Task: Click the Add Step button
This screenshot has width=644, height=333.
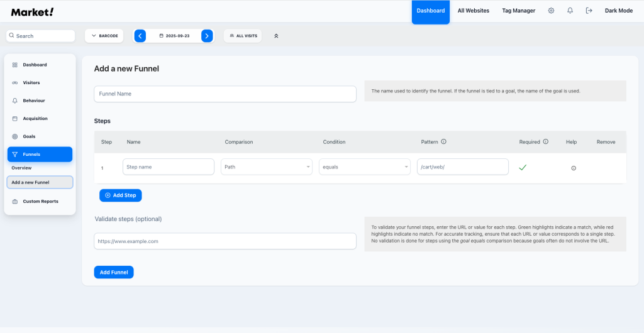Action: tap(121, 195)
